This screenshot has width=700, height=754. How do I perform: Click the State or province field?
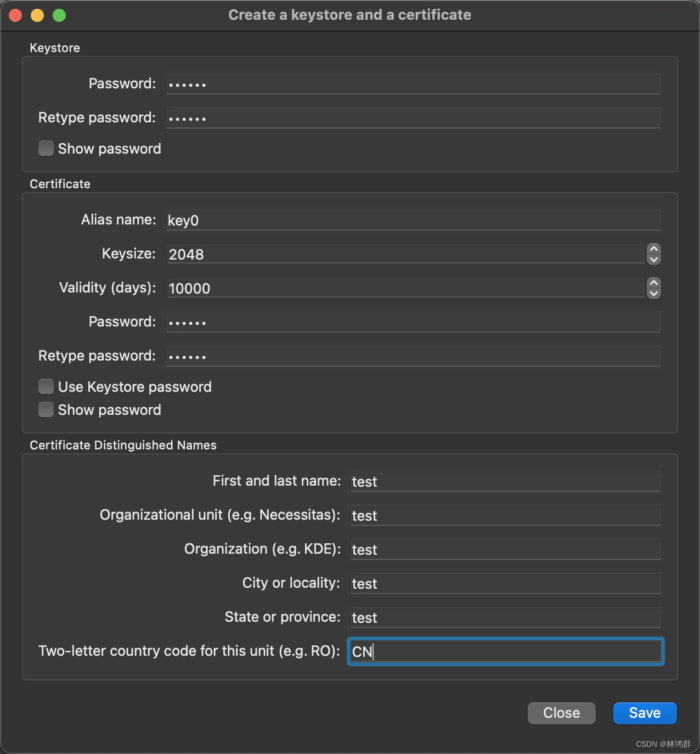click(505, 617)
